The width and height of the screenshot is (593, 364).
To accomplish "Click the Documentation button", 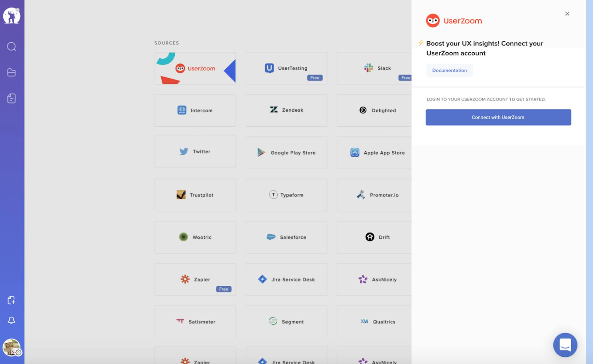I will click(x=449, y=70).
